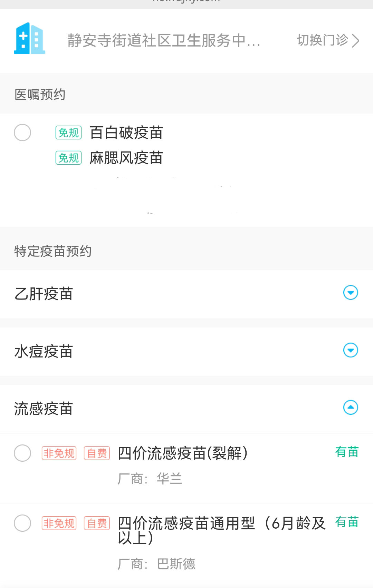The width and height of the screenshot is (373, 588).
Task: Tap 有苗 status for 四价流感疫苗(裂解)
Action: (x=347, y=452)
